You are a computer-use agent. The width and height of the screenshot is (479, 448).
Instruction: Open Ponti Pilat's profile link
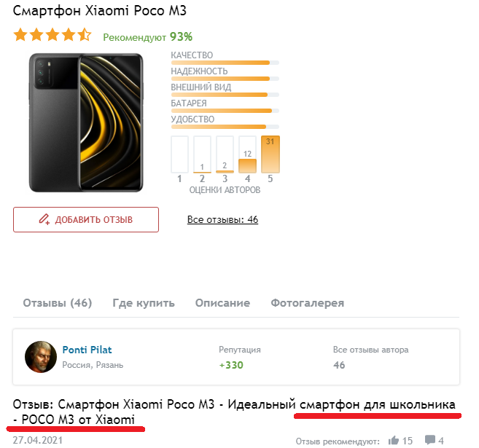[x=87, y=350]
